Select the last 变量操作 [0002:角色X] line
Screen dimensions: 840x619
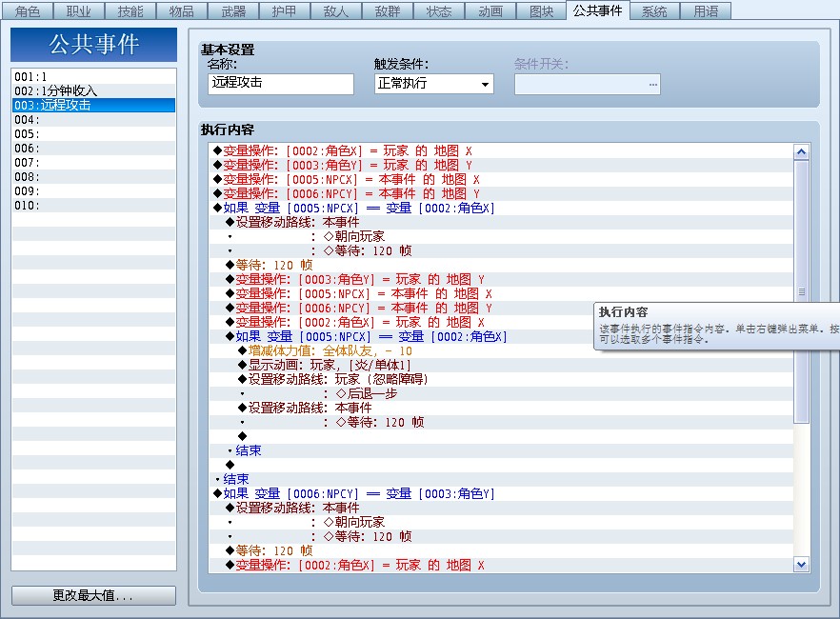(501, 565)
